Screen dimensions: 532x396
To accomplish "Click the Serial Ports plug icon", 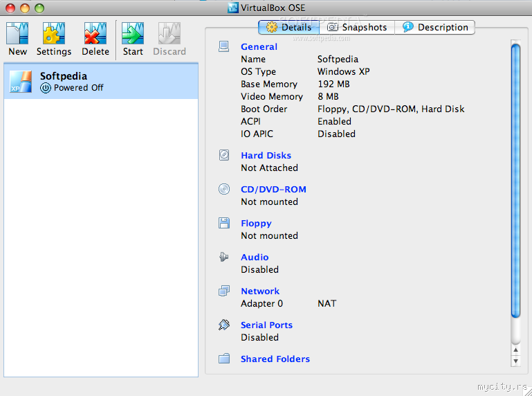I will (224, 325).
